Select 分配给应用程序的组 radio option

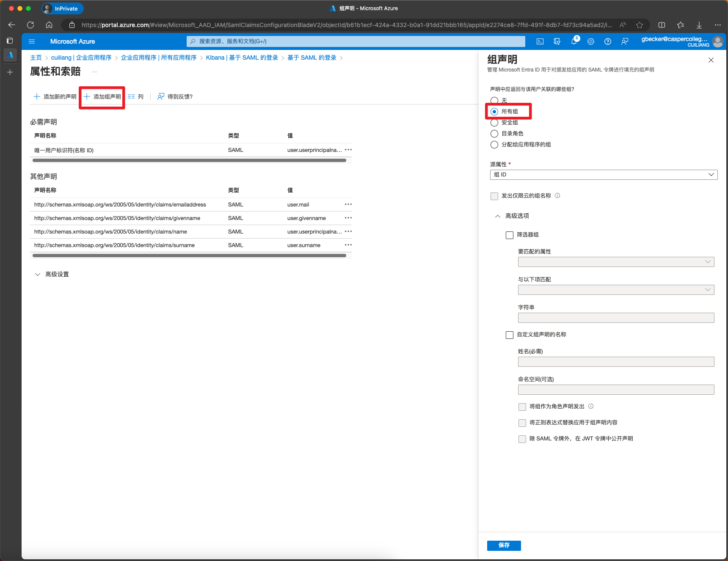coord(494,145)
